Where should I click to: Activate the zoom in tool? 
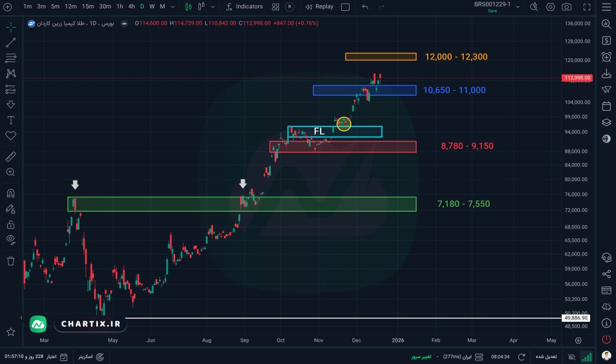(10, 172)
